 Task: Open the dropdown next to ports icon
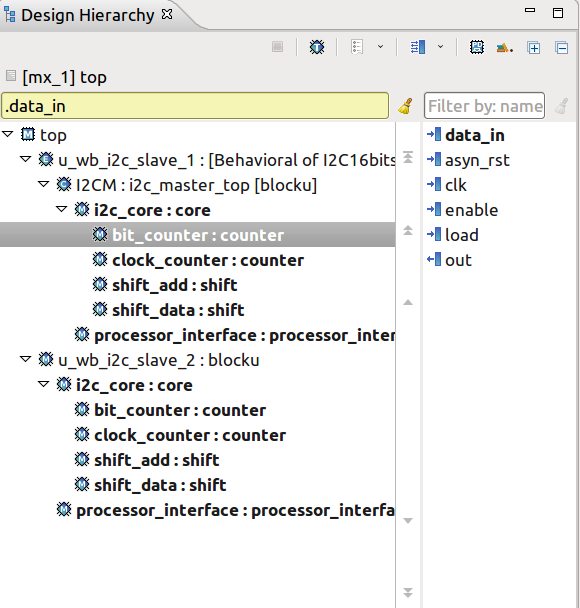pos(440,47)
